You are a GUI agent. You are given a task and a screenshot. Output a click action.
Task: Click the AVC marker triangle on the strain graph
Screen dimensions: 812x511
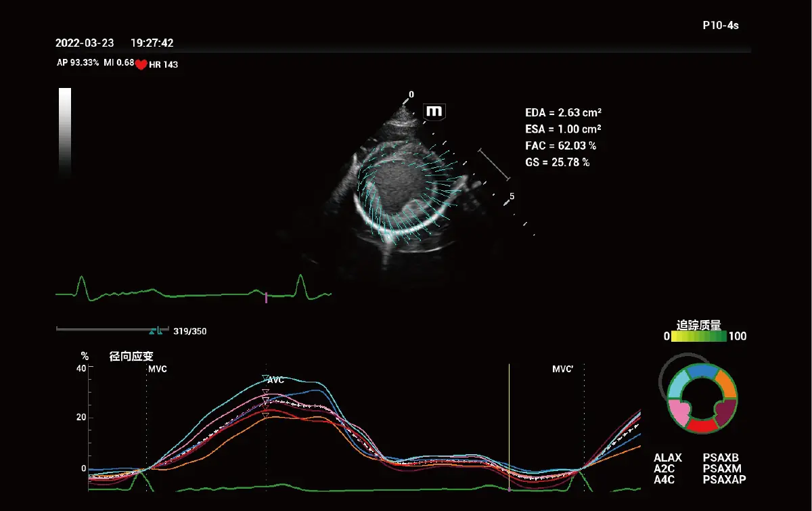265,378
